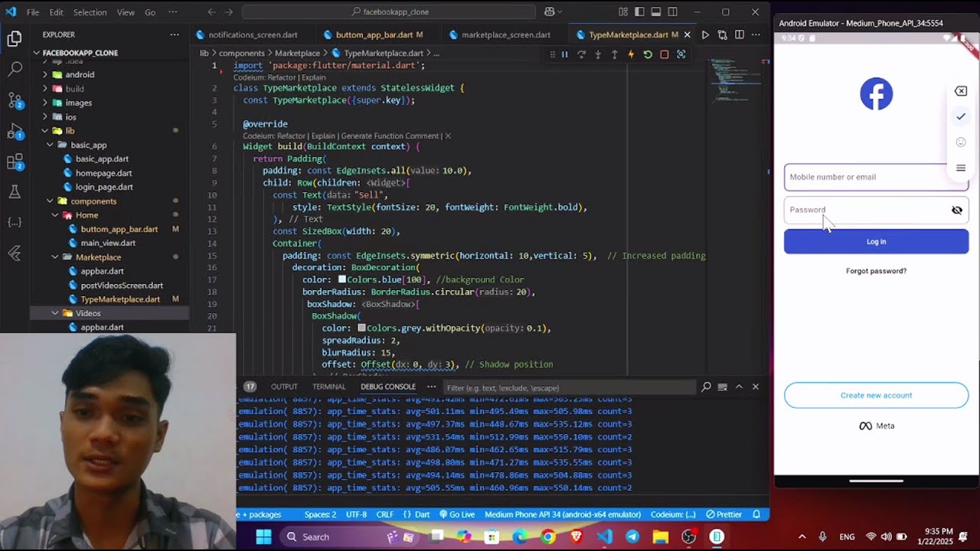
Task: Open Widget Inspector from debug toolbar
Action: pos(681,54)
